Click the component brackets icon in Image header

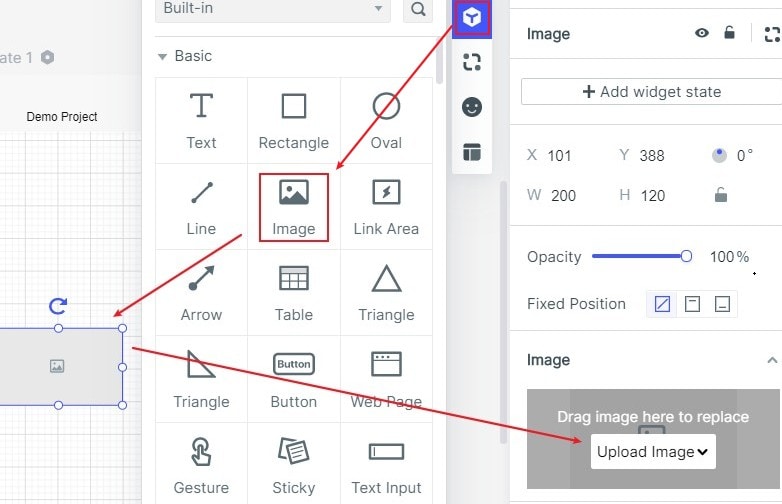tap(772, 34)
